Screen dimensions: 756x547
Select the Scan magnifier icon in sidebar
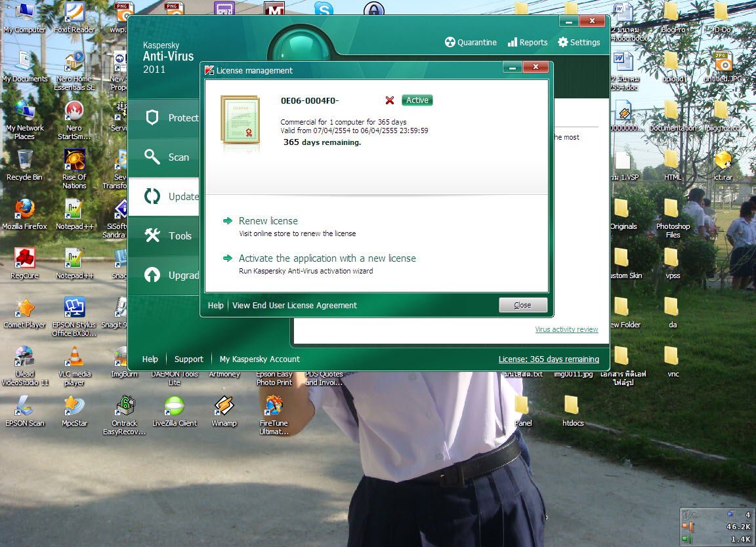coord(152,157)
